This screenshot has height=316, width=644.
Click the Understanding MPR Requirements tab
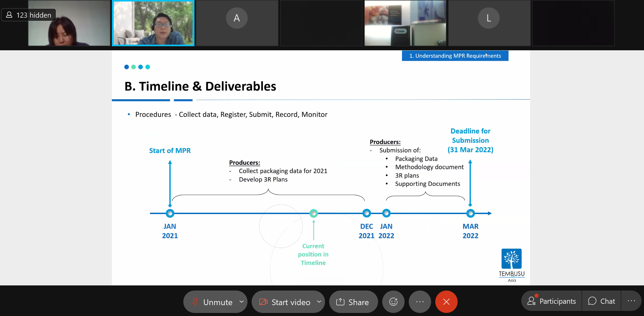click(455, 56)
